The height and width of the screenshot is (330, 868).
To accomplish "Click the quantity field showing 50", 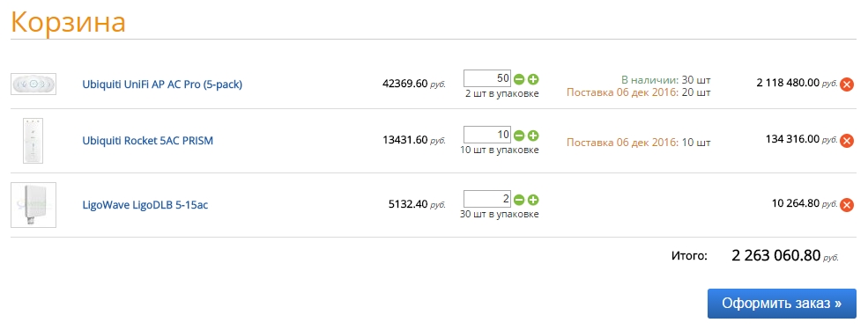I will tap(487, 78).
